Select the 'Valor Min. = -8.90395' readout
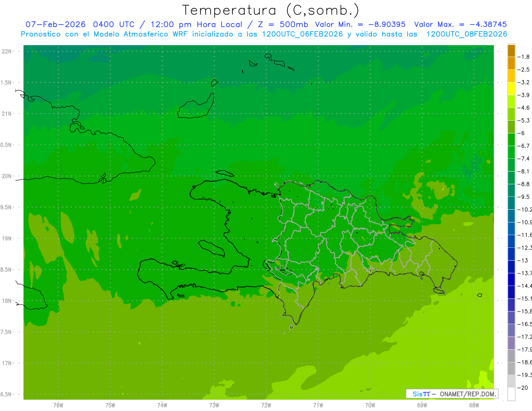Screen dimensions: 532x411 coord(360,24)
